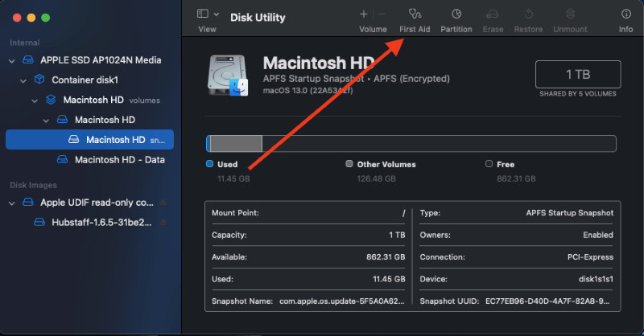Screen dimensions: 644x336
Task: Click the Mount Point '/' value
Action: pyautogui.click(x=404, y=213)
